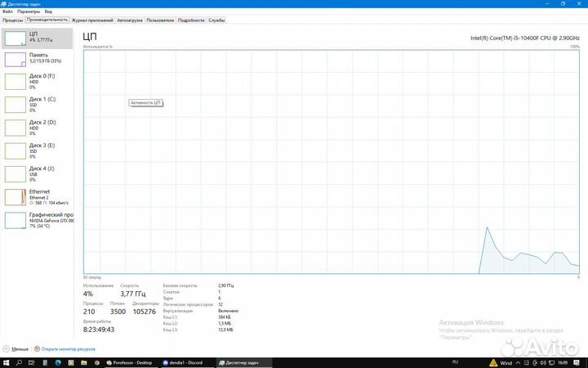This screenshot has height=368, width=588.
Task: Switch to the Подробности tab
Action: [191, 20]
